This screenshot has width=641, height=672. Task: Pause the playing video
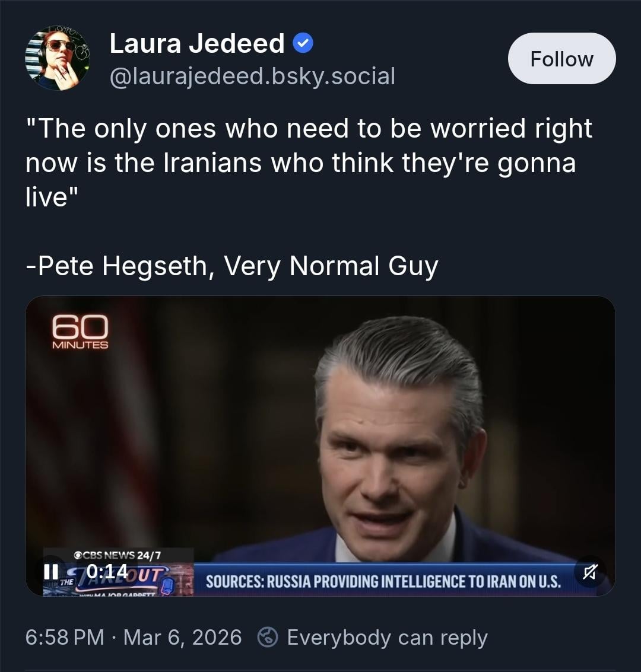[51, 571]
